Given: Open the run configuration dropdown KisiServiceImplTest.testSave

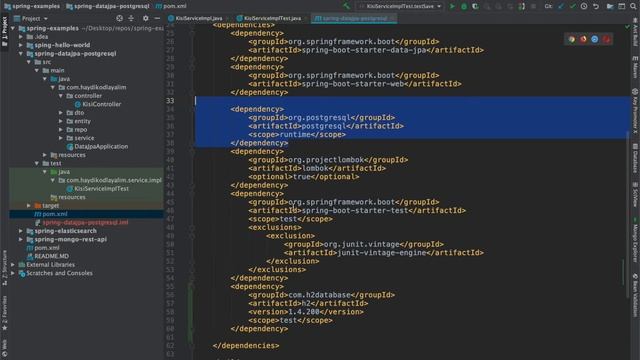Looking at the screenshot, I should point(401,6).
